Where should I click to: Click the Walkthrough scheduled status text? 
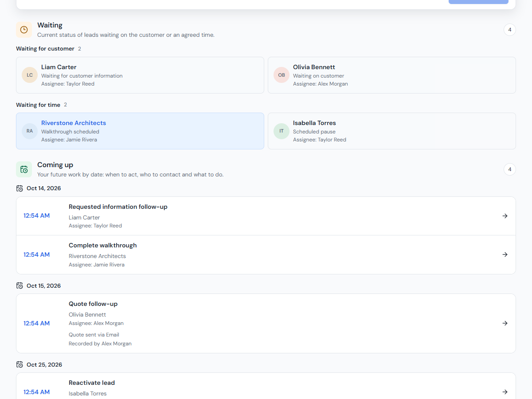pyautogui.click(x=70, y=132)
